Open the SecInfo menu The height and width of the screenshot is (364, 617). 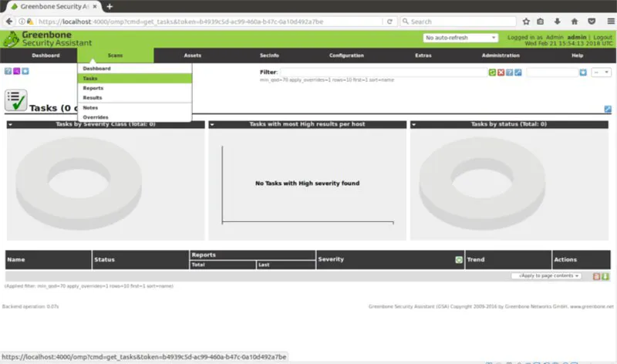[269, 56]
